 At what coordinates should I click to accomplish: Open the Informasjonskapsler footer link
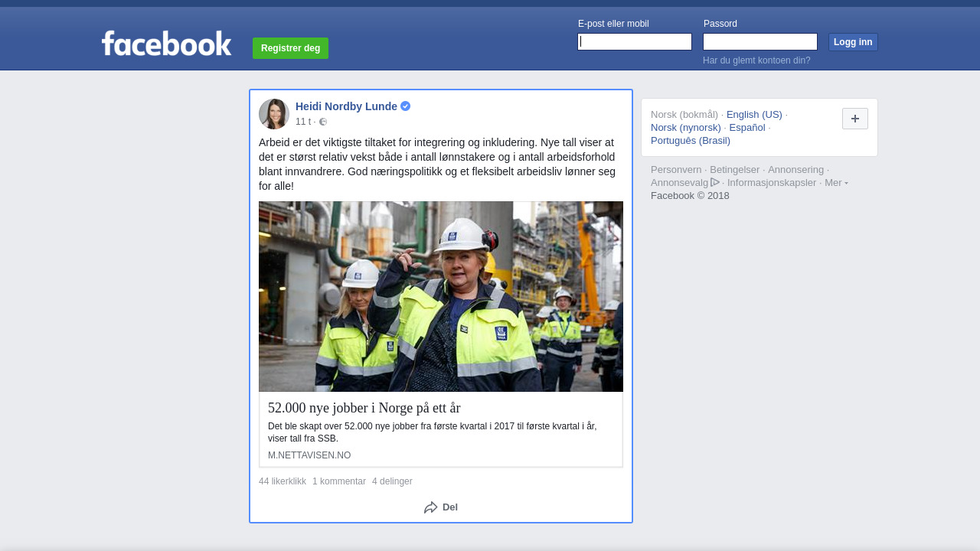tap(772, 183)
